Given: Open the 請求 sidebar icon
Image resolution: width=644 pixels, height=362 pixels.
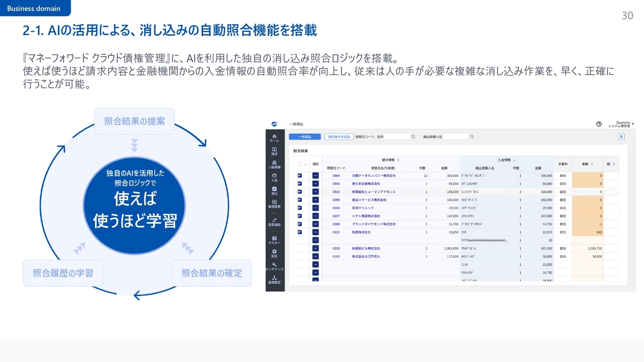Looking at the screenshot, I should pos(274,151).
